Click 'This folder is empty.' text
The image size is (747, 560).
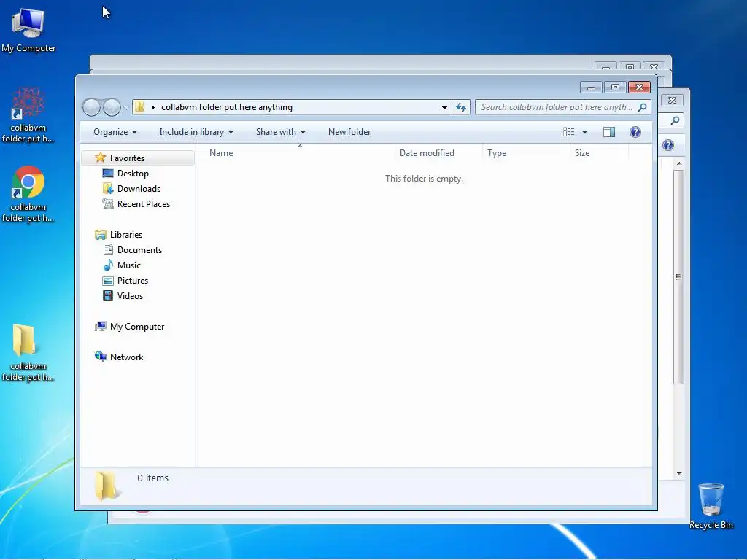pos(424,179)
